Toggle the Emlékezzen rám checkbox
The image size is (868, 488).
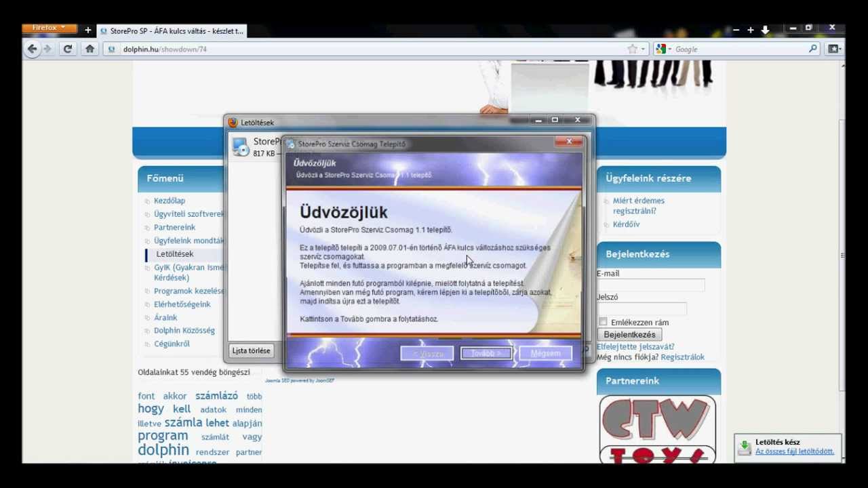point(603,322)
